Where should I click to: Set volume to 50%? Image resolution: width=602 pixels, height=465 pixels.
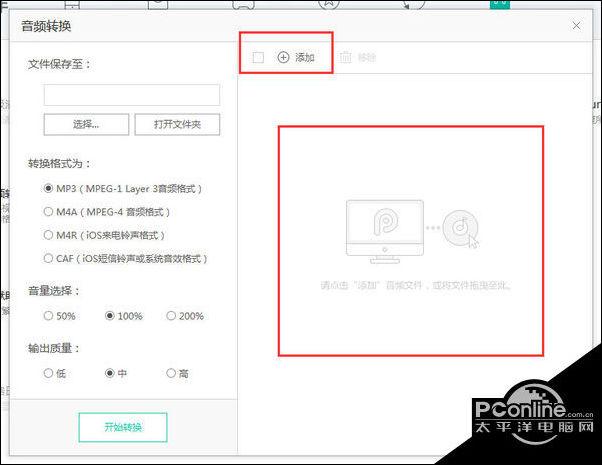[48, 316]
